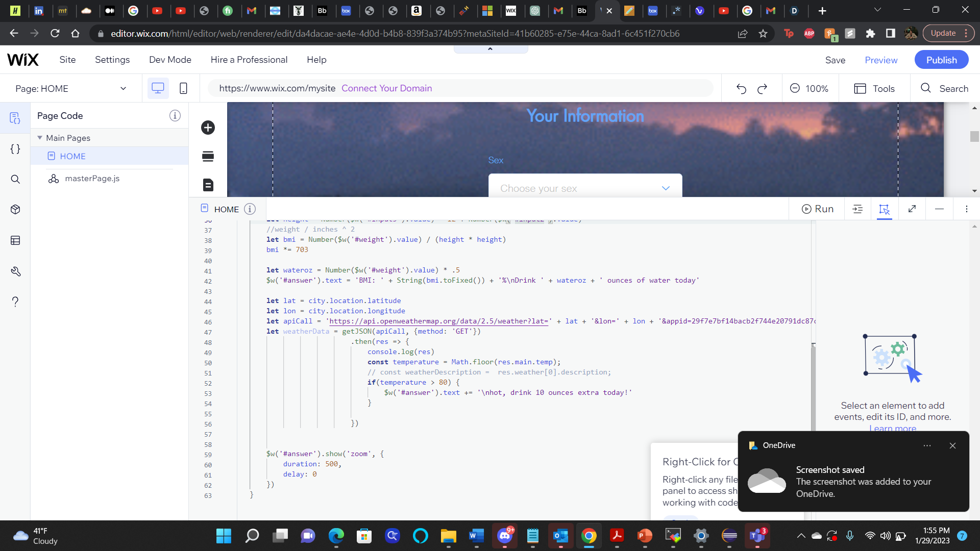Open the Settings menu
The width and height of the screenshot is (980, 551).
tap(112, 60)
